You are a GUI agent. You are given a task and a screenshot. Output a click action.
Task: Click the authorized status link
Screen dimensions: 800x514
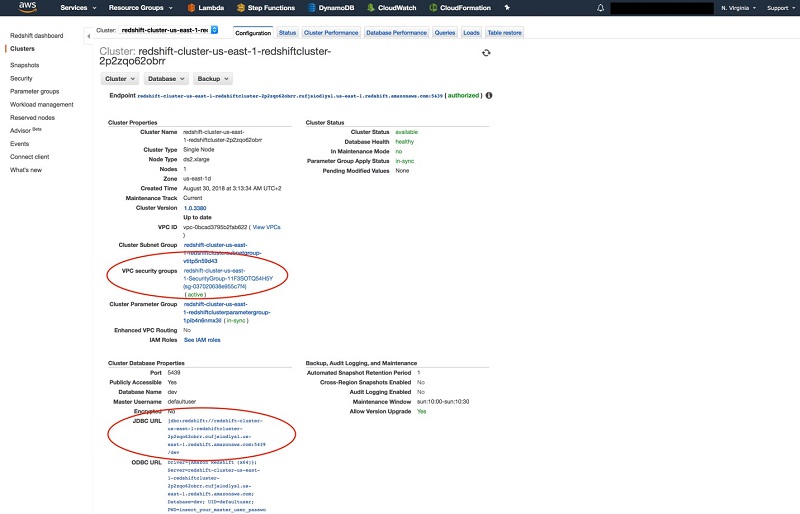(463, 95)
